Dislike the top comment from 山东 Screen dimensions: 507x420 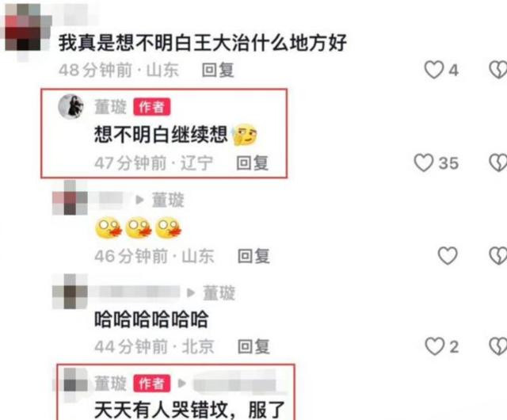tap(498, 70)
